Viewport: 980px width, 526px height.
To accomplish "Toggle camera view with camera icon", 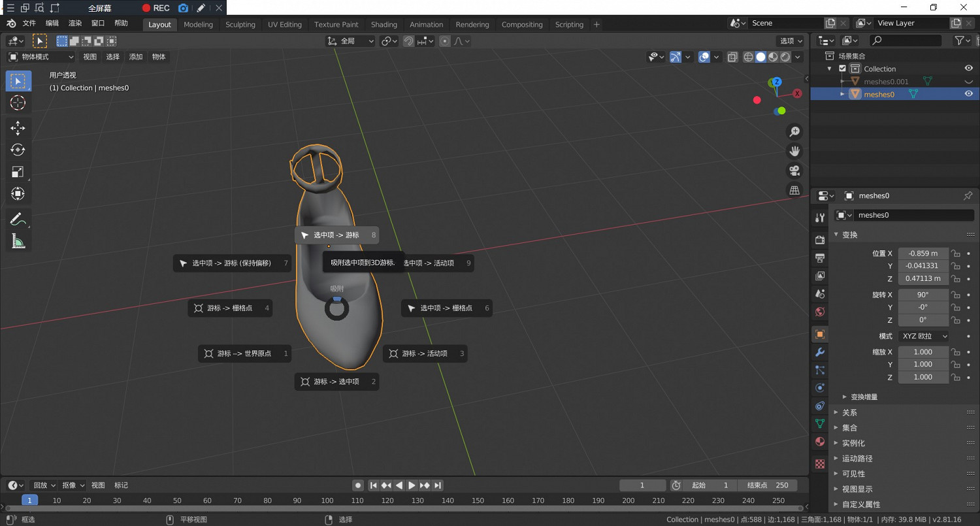I will tap(794, 171).
